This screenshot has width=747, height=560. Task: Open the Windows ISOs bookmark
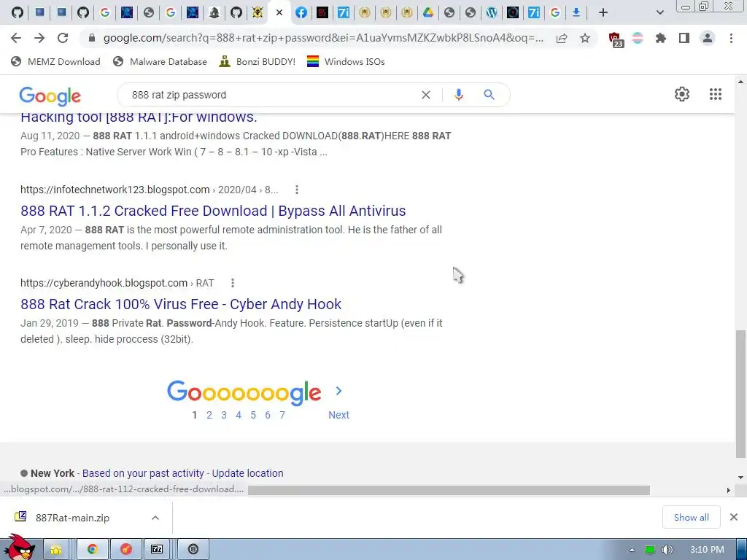click(345, 61)
